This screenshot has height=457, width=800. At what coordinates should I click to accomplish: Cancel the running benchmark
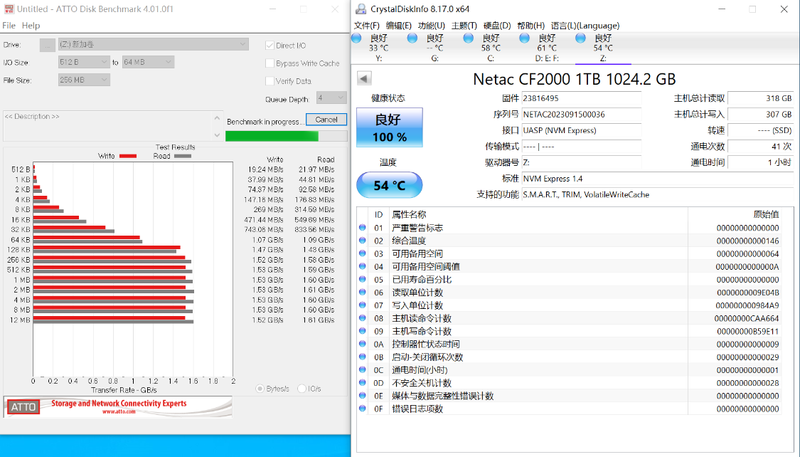tap(326, 119)
